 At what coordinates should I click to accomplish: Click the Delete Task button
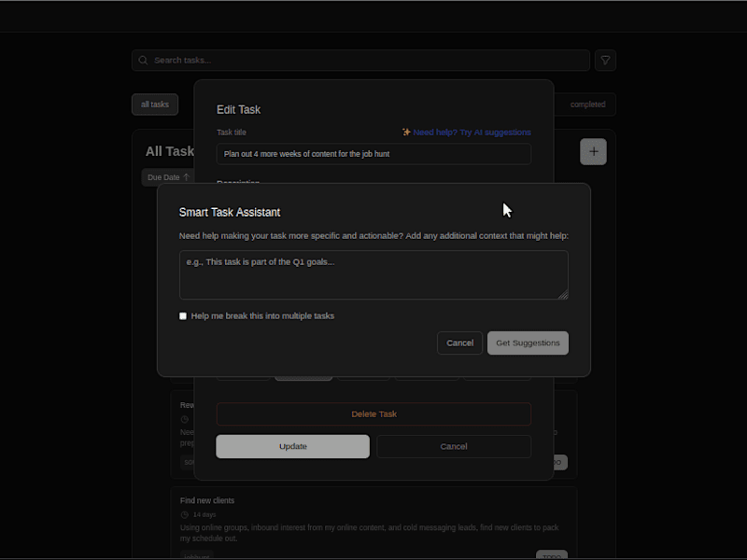(374, 413)
